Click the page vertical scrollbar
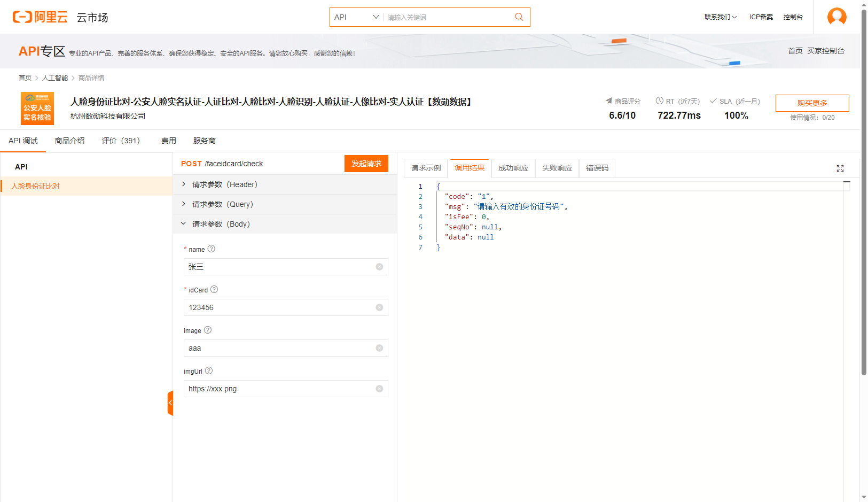Viewport: 868px width, 502px height. coord(864,192)
